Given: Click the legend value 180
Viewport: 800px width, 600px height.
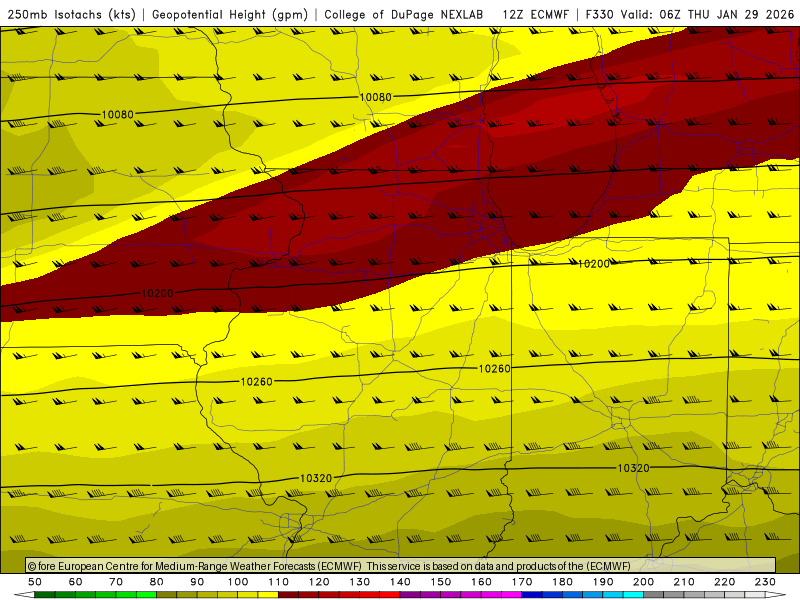Looking at the screenshot, I should click(x=562, y=582).
